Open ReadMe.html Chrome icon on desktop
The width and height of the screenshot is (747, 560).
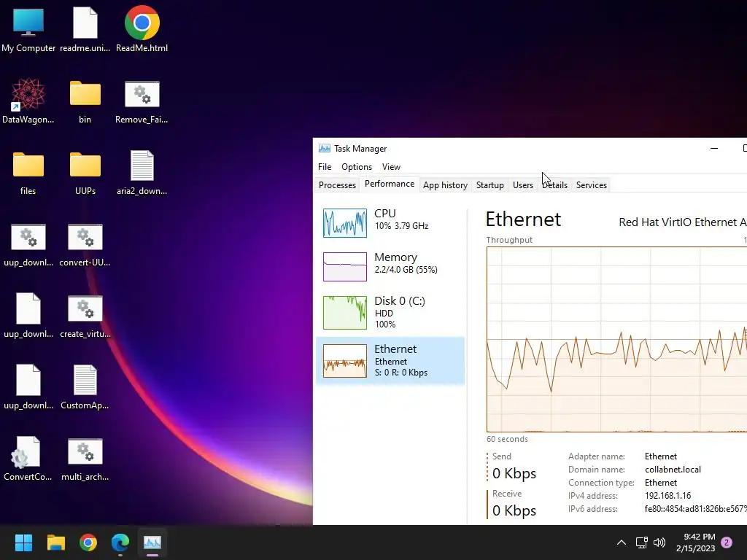click(x=142, y=30)
